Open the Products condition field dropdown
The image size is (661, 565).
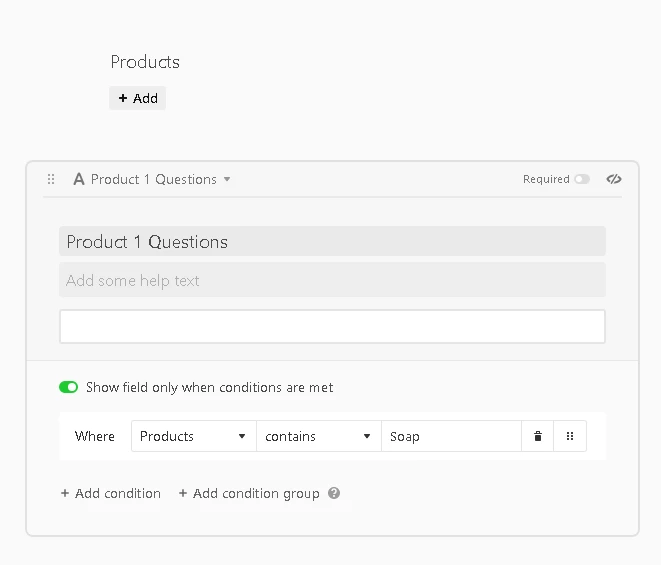193,436
